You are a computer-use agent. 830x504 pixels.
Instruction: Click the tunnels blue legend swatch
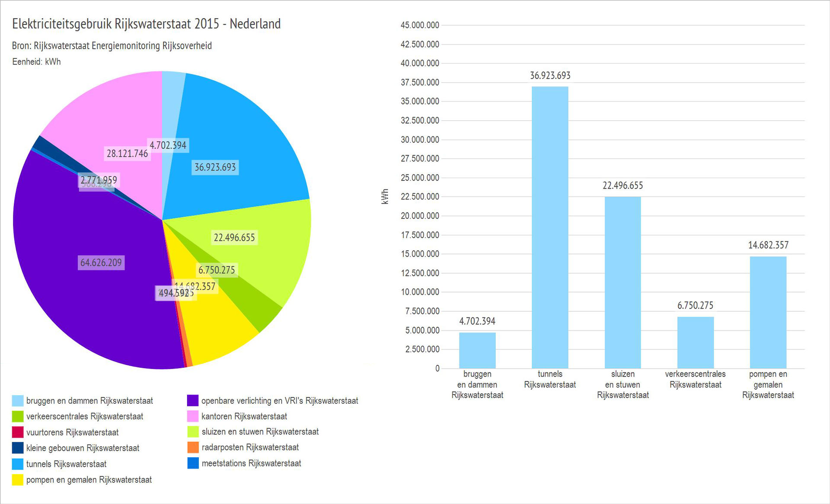pos(18,464)
